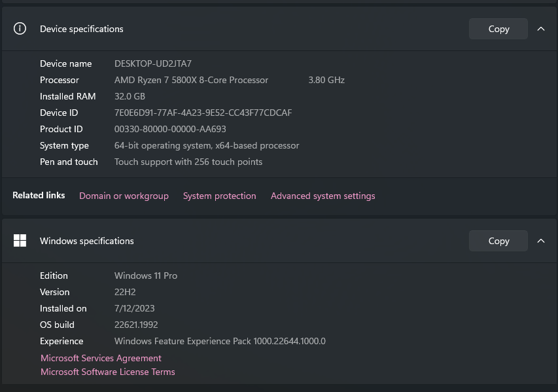Click the Windows logo icon beside Windows specifications
Screen dimensions: 558x392
click(20, 241)
